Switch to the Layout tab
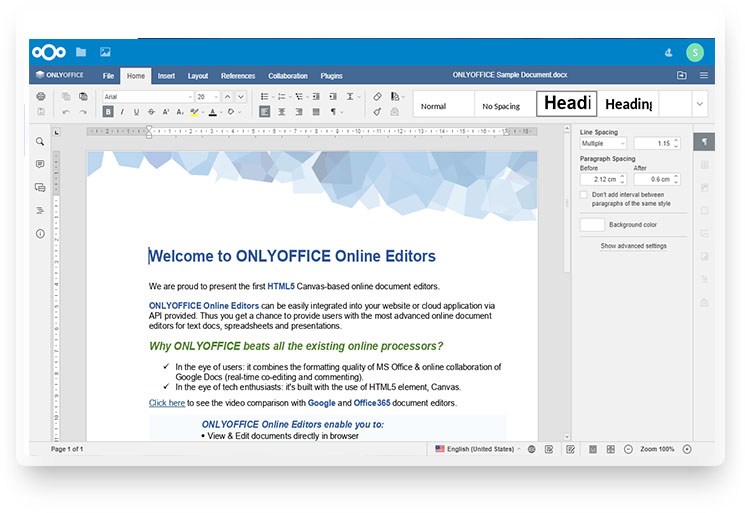745x513 pixels. point(198,76)
